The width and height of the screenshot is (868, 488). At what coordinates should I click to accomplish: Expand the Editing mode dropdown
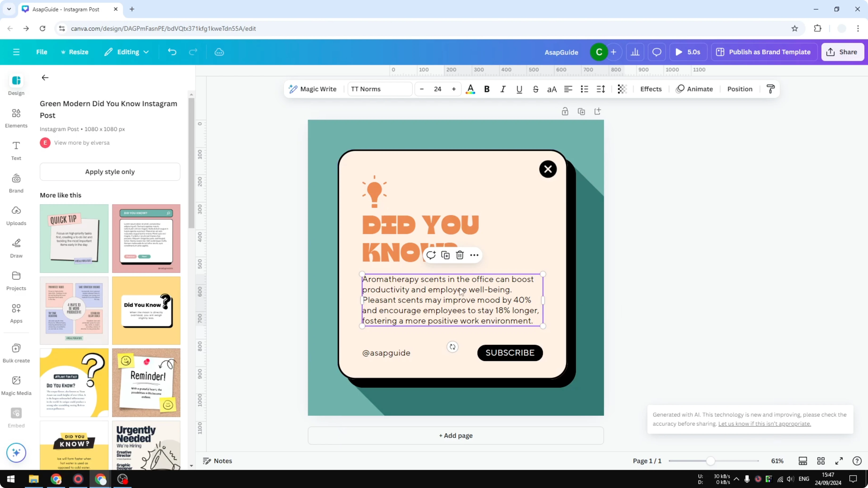[x=127, y=52]
